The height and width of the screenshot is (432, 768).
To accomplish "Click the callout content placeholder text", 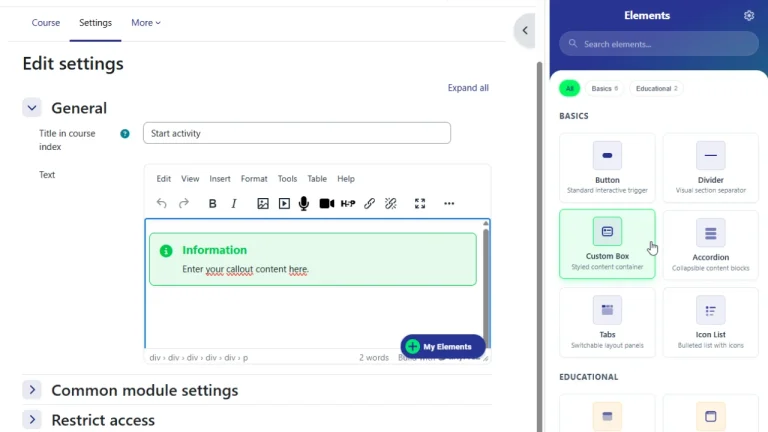I will pyautogui.click(x=245, y=269).
